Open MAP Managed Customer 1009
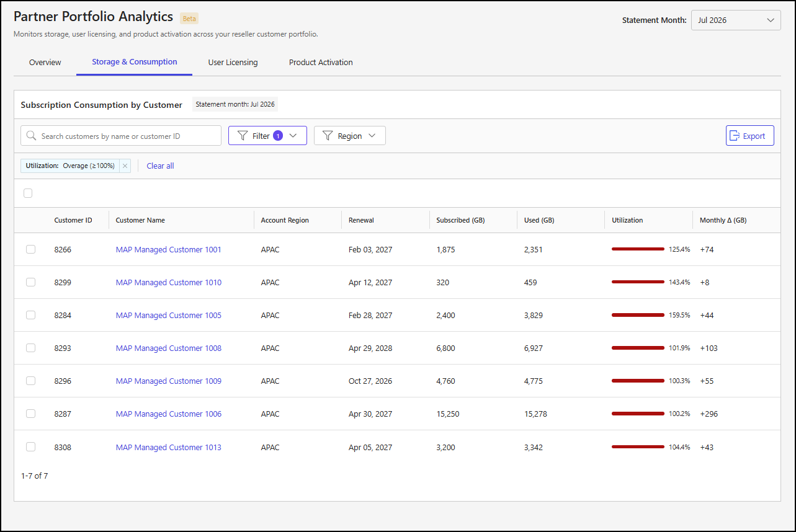796x532 pixels. click(x=169, y=381)
